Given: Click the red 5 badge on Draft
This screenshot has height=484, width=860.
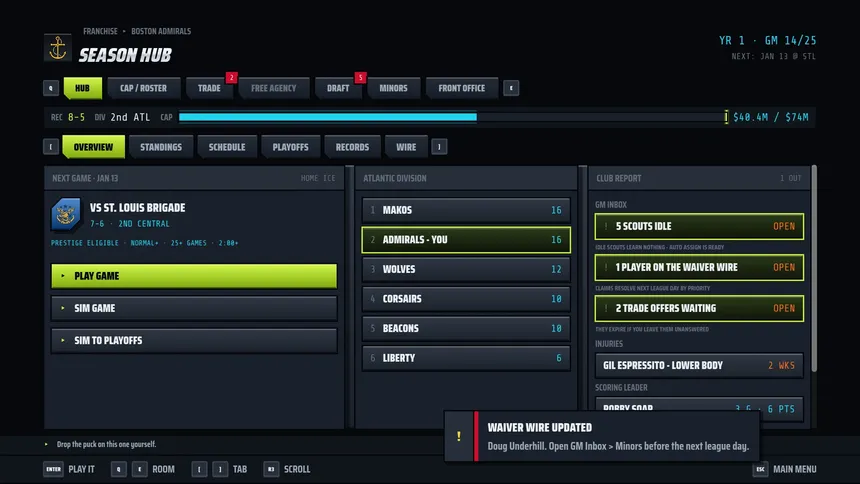Looking at the screenshot, I should (x=360, y=77).
